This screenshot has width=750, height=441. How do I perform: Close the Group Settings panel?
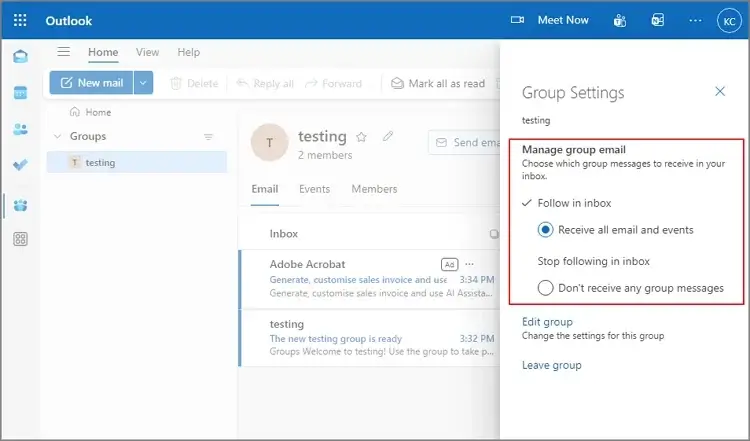(719, 92)
